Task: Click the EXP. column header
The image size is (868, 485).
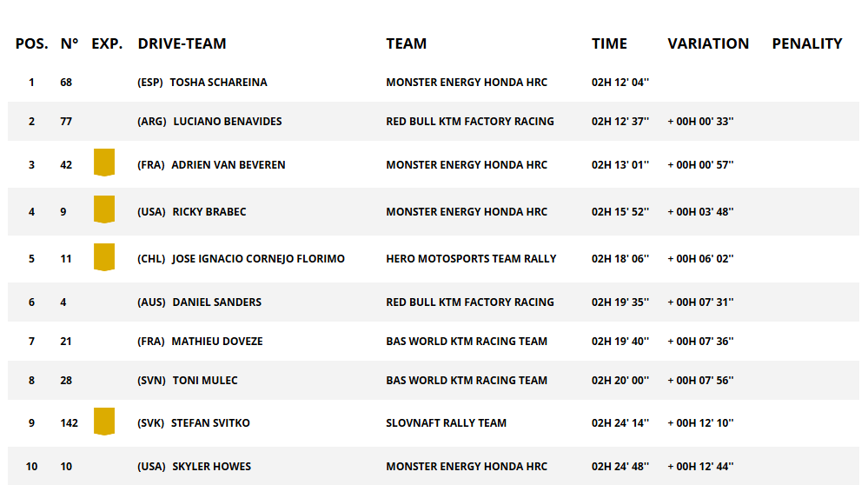Action: click(107, 43)
